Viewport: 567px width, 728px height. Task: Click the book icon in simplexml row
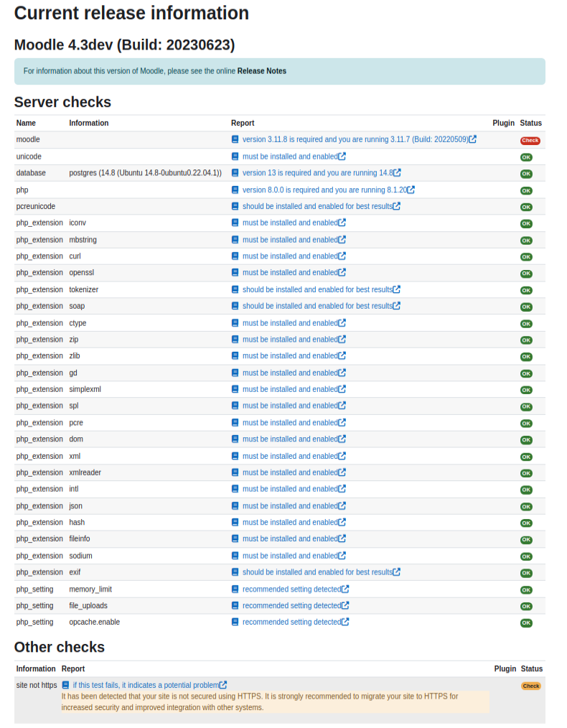tap(235, 389)
